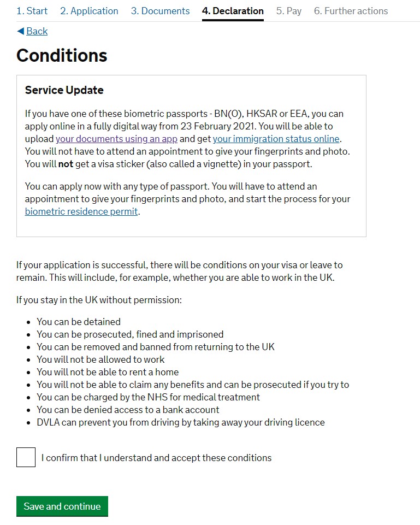Click the 'I confirm that I understand' label text

tap(156, 458)
